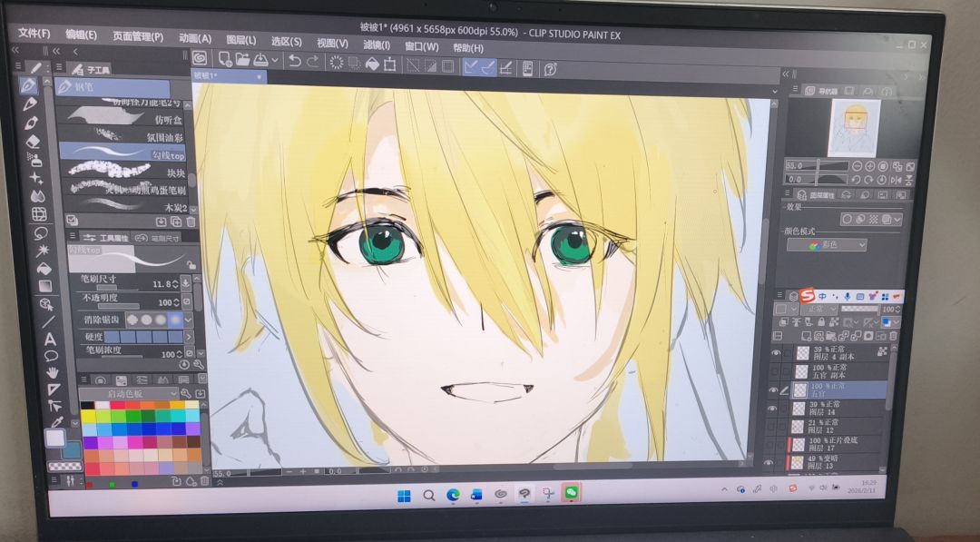The width and height of the screenshot is (980, 542).
Task: Select the Lasso selection tool
Action: (40, 233)
